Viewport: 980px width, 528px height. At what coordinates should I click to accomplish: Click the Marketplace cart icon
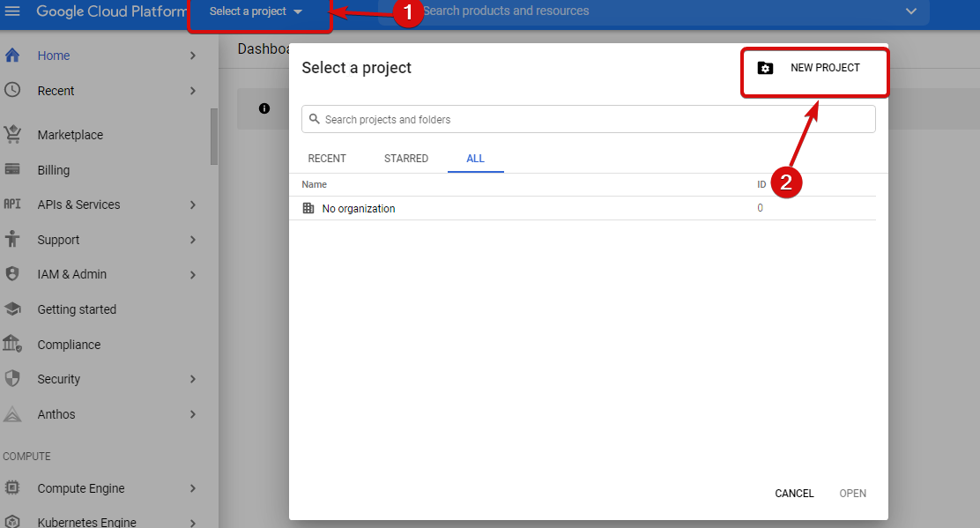(x=12, y=134)
